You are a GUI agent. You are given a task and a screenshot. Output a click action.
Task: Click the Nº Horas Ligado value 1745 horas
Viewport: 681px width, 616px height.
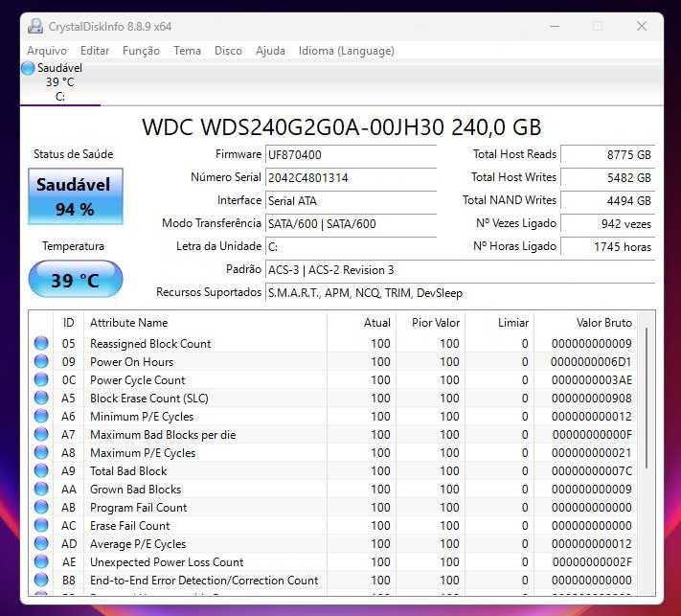tap(608, 247)
